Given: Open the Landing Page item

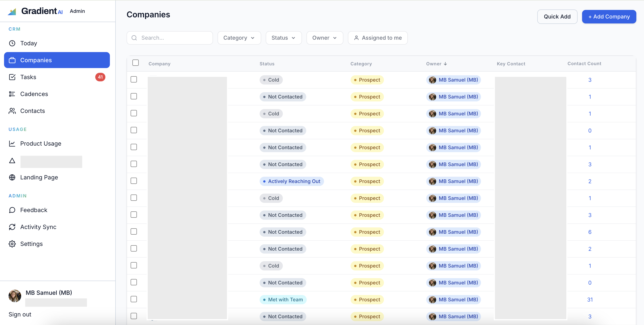Looking at the screenshot, I should pyautogui.click(x=57, y=177).
